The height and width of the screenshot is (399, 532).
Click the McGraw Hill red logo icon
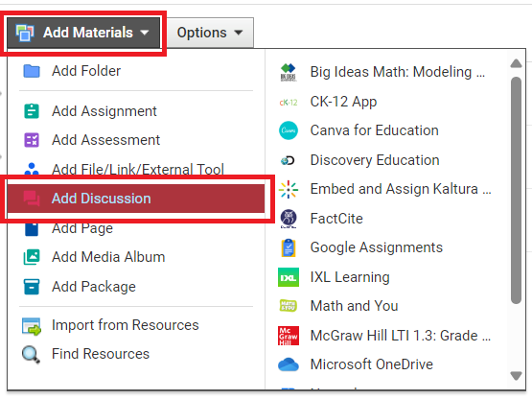(289, 336)
